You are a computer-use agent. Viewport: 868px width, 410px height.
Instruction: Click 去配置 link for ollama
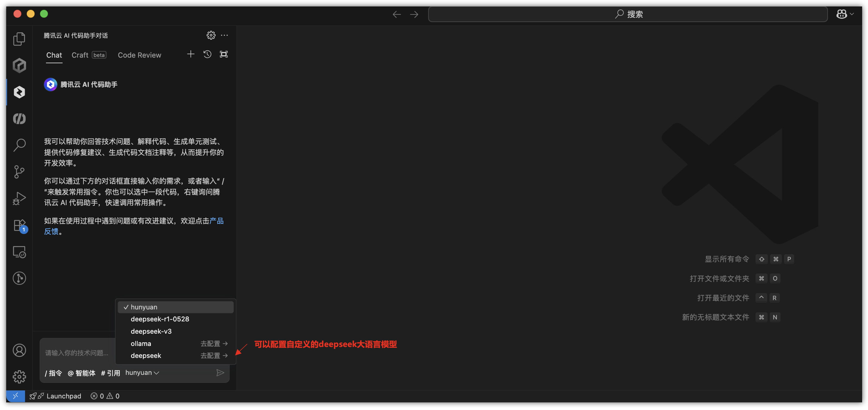click(214, 344)
